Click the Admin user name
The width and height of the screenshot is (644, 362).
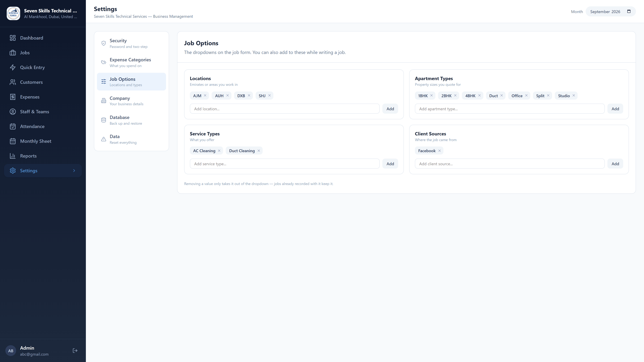pos(27,348)
